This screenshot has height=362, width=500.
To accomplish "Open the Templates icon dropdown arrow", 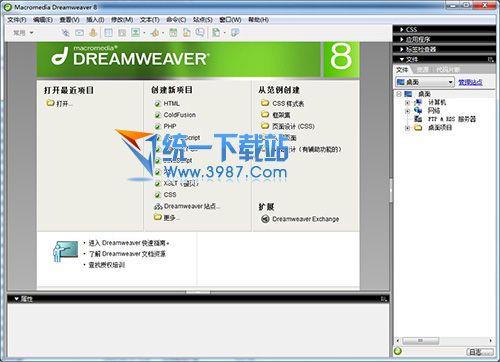I will click(225, 33).
